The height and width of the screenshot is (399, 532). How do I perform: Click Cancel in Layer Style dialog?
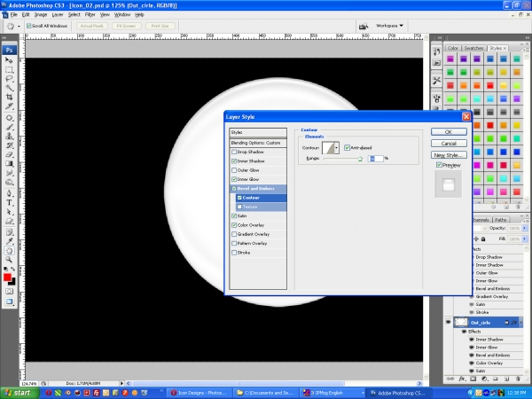[x=449, y=144]
